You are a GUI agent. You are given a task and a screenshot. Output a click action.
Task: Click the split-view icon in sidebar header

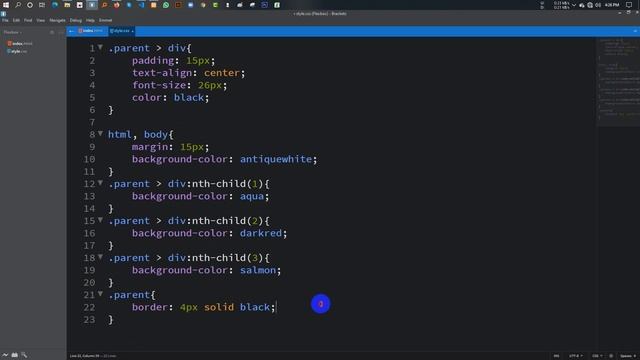tap(61, 32)
